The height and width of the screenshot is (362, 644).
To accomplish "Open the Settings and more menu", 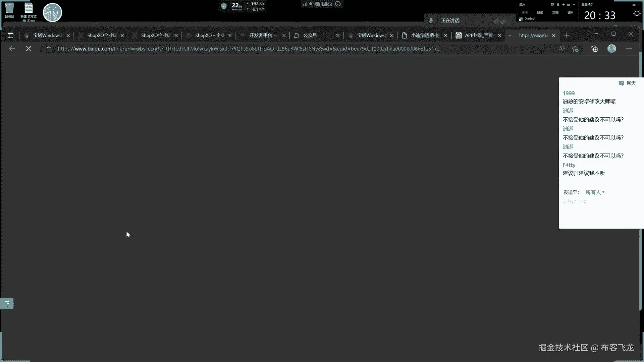I will point(629,49).
